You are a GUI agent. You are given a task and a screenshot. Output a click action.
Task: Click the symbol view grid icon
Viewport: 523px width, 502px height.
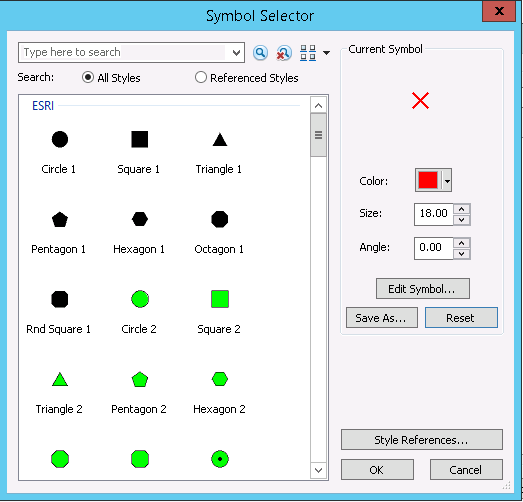pos(308,53)
